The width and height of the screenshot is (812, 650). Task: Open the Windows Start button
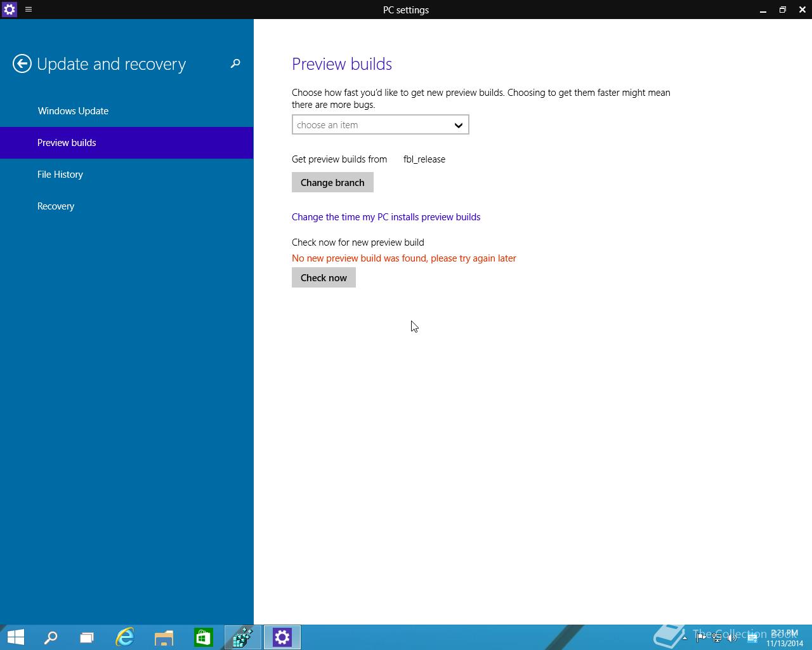point(16,637)
